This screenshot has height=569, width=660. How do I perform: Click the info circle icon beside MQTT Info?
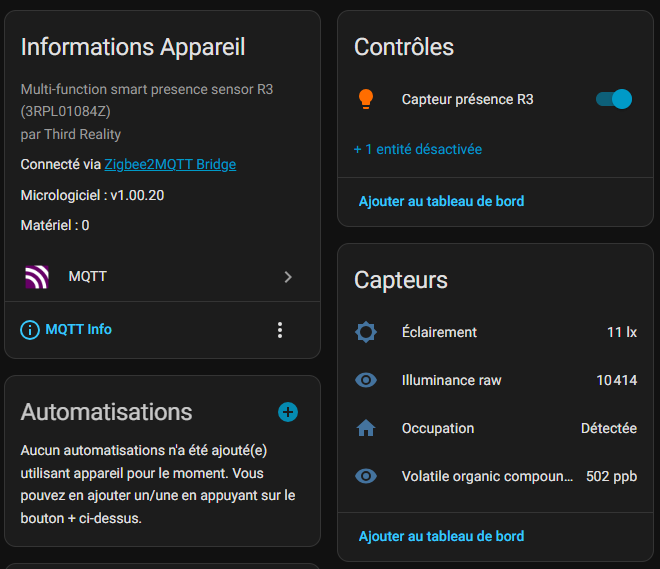click(x=30, y=330)
